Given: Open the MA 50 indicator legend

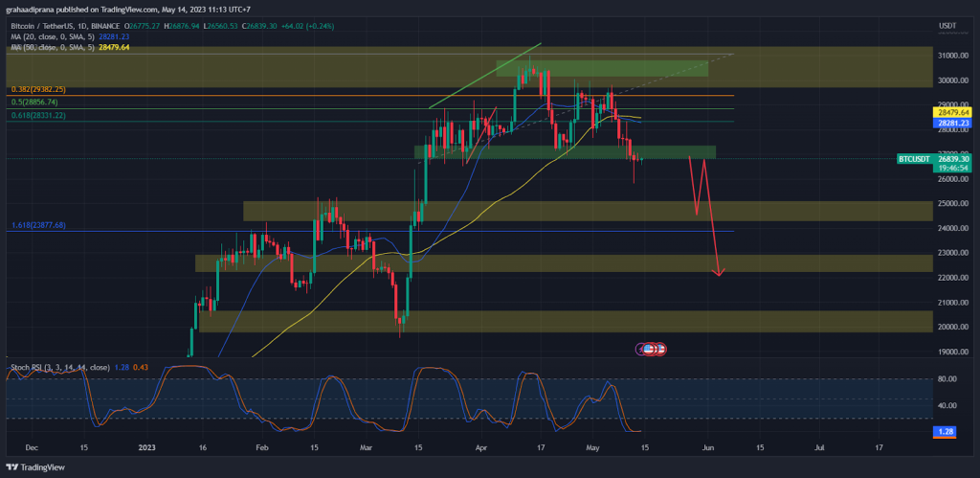Looking at the screenshot, I should click(53, 47).
